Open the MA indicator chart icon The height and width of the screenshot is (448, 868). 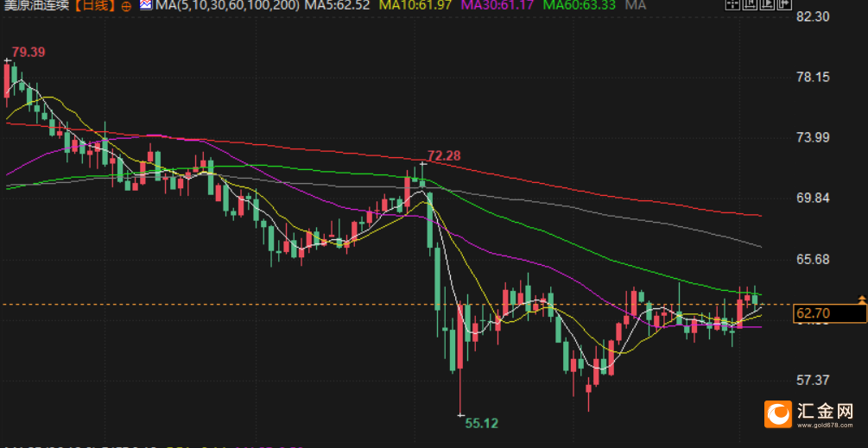pos(146,5)
